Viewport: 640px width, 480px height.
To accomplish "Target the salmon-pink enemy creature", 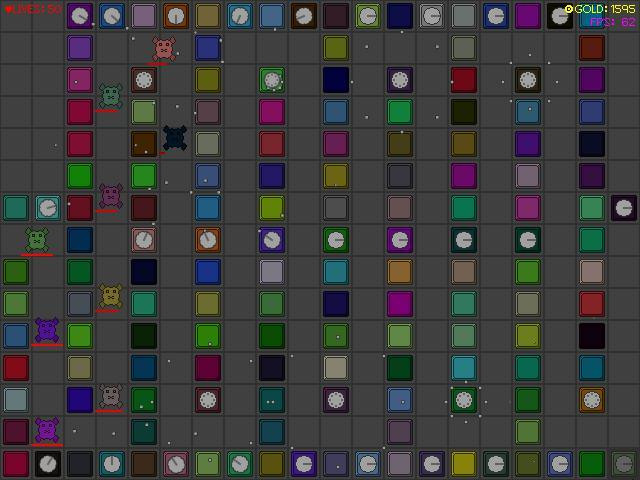I will [x=164, y=49].
